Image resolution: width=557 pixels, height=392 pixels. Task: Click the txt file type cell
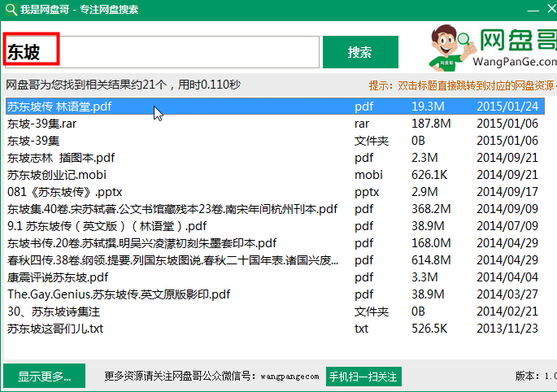[x=361, y=329]
